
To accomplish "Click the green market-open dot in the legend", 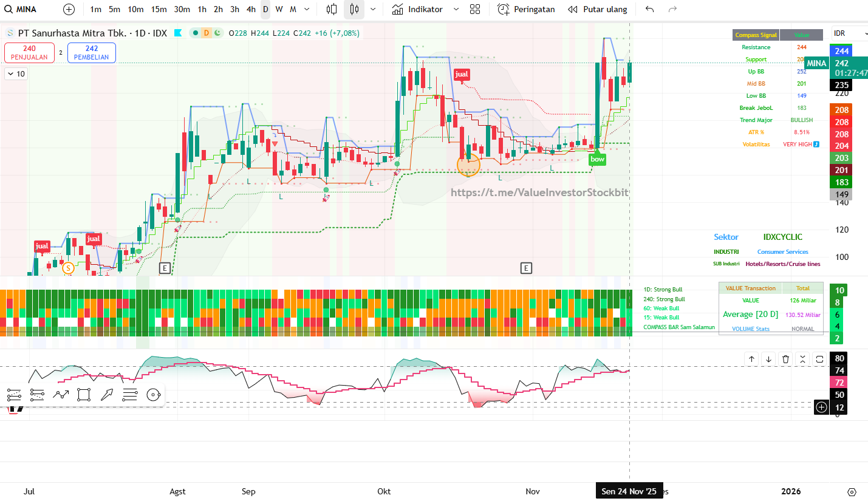I will coord(196,33).
